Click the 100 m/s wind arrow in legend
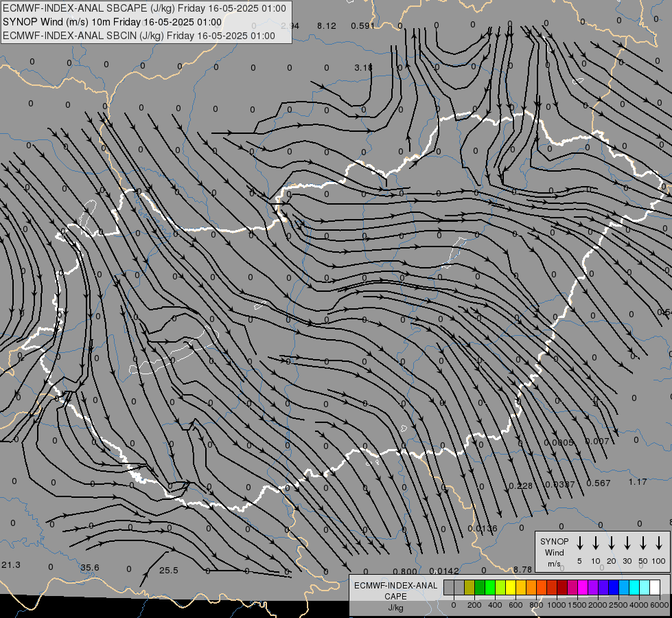 [x=659, y=543]
